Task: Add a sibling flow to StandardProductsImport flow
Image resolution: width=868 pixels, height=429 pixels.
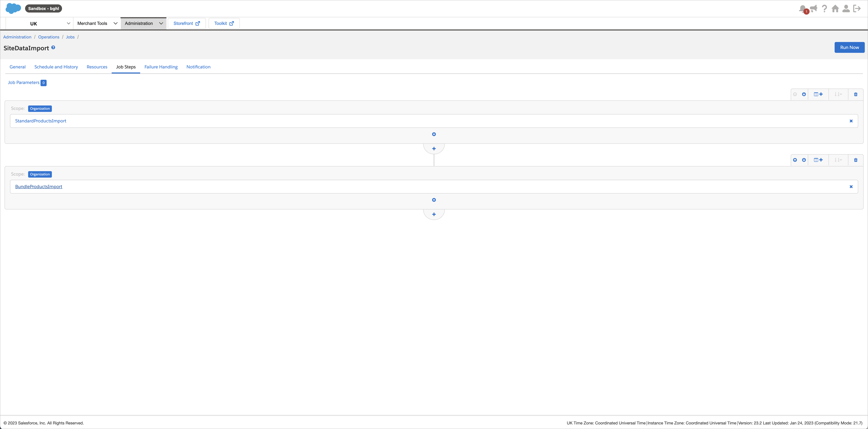Action: point(818,94)
